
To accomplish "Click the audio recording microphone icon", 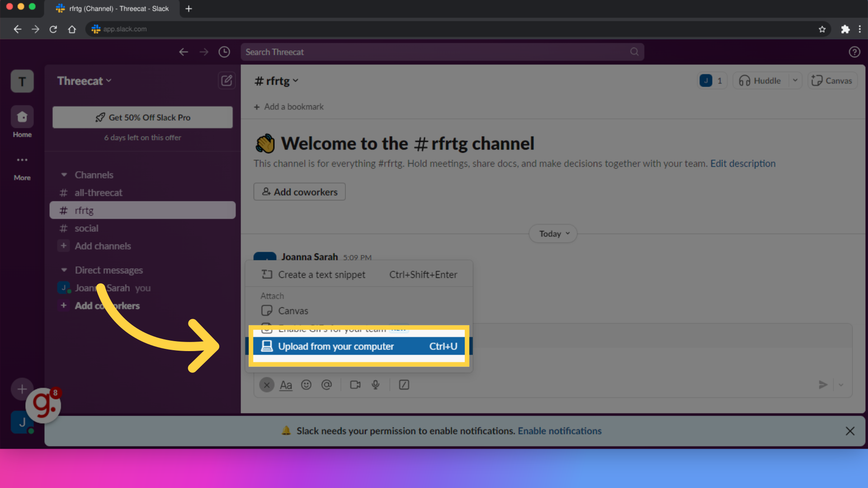I will pyautogui.click(x=376, y=385).
